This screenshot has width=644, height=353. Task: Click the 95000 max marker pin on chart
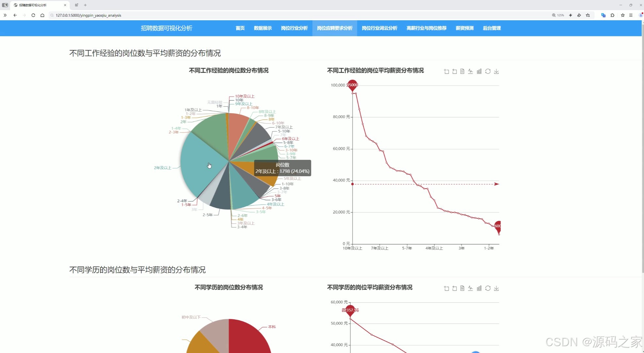pyautogui.click(x=352, y=85)
